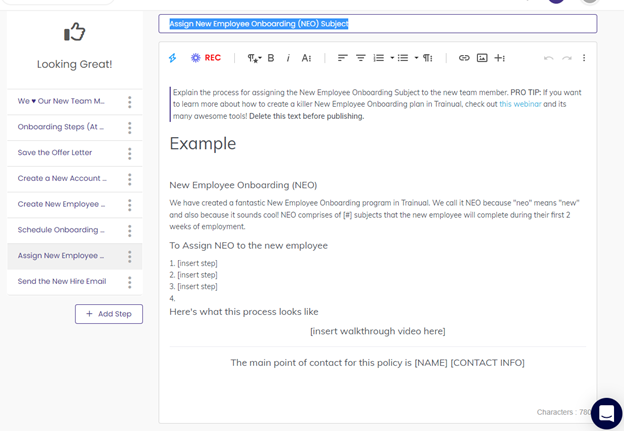
Task: Click the 'Example' heading text
Action: pyautogui.click(x=203, y=144)
